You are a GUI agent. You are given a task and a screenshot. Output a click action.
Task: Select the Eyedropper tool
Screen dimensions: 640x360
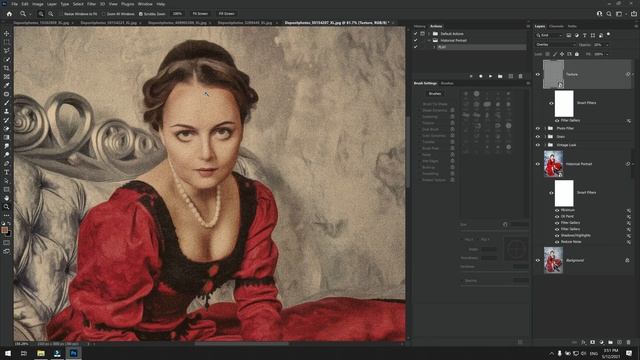coord(7,85)
